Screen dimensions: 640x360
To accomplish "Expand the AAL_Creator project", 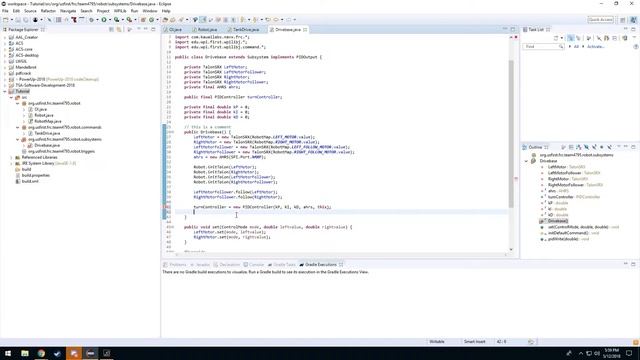I will (5, 37).
